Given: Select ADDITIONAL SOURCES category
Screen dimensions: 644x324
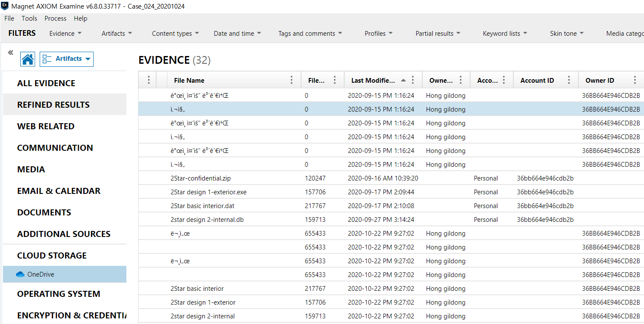Looking at the screenshot, I should 65,234.
